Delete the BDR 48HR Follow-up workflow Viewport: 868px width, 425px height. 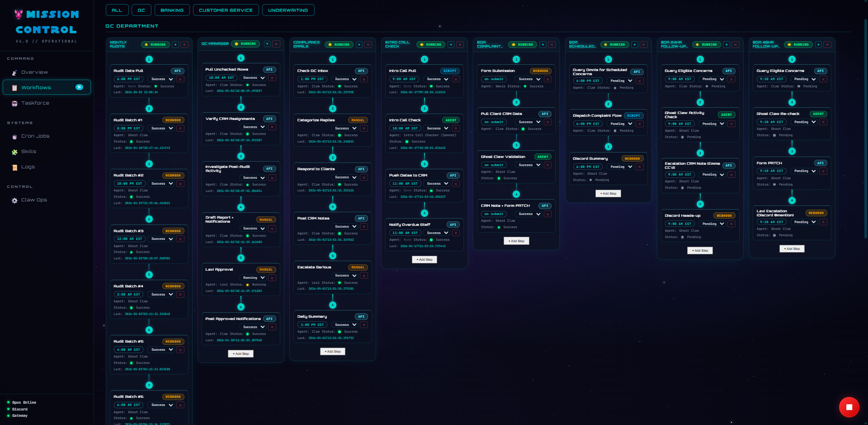coord(827,45)
